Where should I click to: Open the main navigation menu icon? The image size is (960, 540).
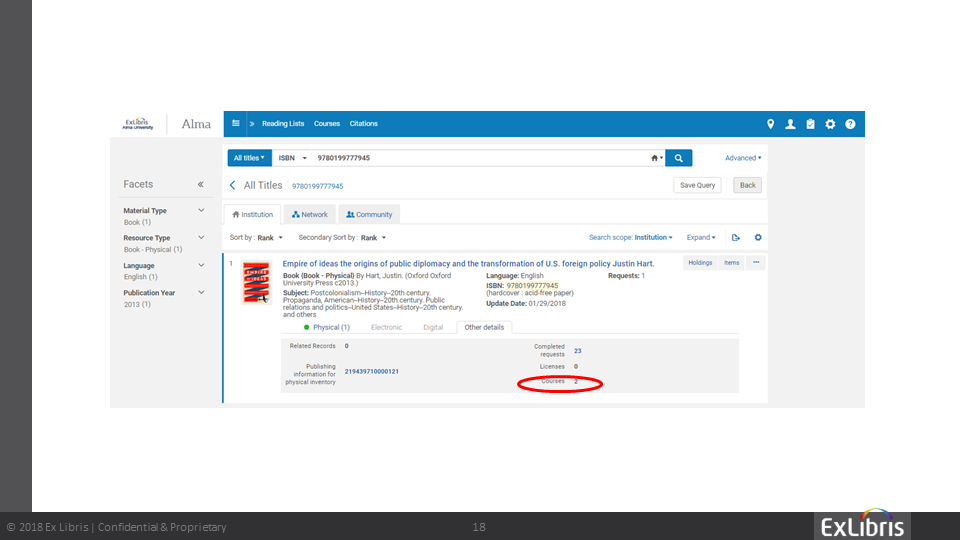(x=236, y=124)
